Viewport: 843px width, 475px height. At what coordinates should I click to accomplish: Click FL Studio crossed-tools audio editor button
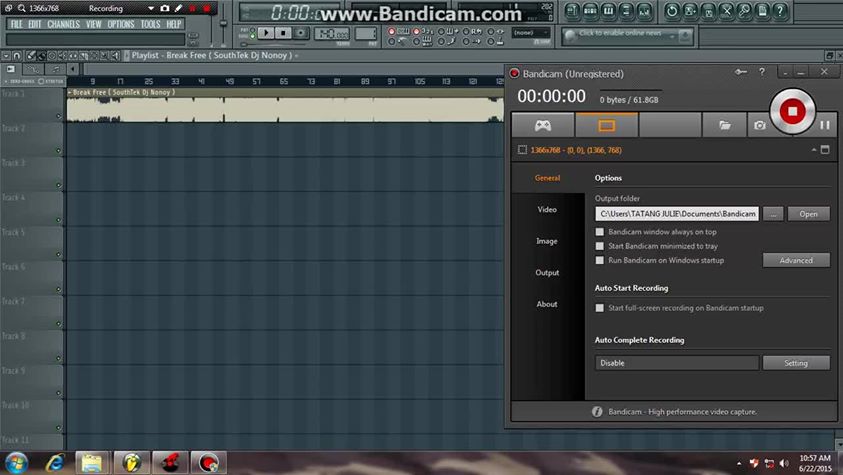pos(726,11)
